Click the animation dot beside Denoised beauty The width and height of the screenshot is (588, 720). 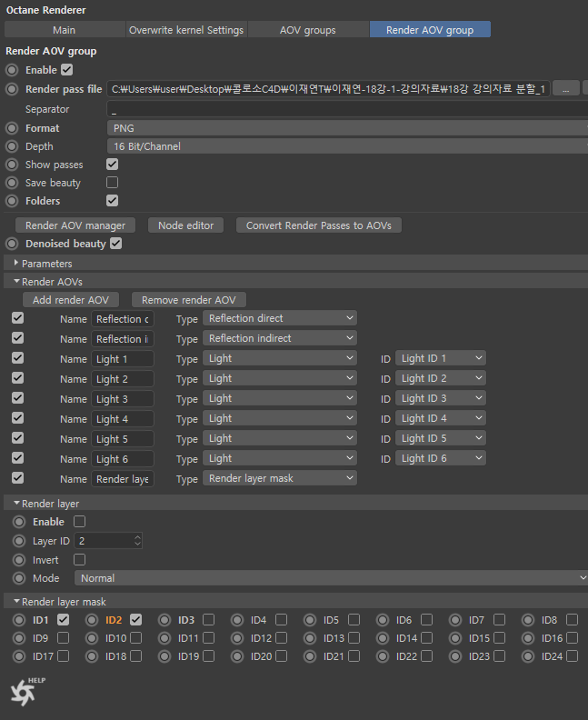point(12,244)
